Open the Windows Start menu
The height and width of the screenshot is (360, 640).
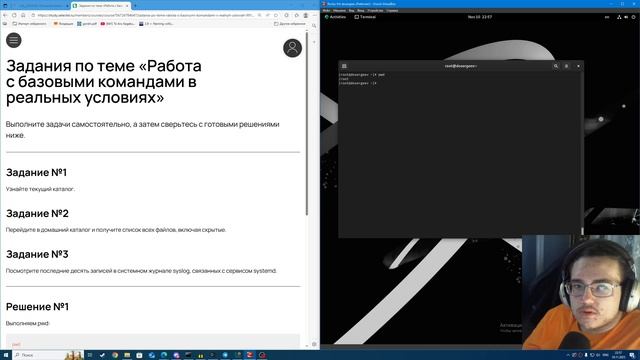point(6,355)
